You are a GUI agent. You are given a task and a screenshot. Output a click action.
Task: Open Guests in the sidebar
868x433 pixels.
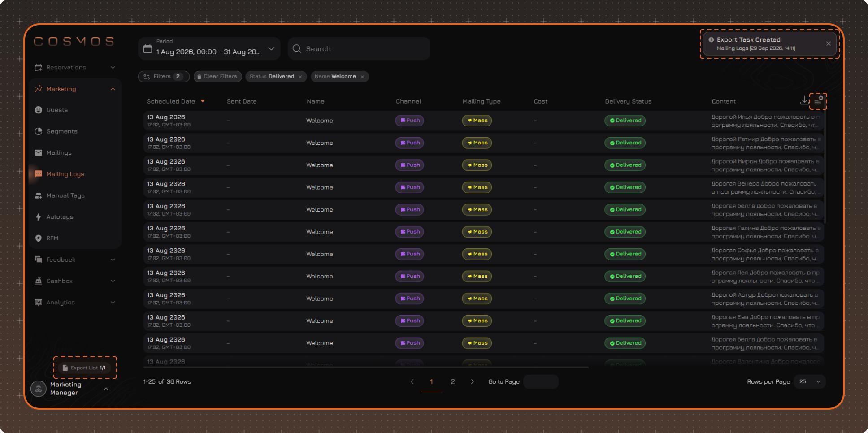(x=57, y=110)
